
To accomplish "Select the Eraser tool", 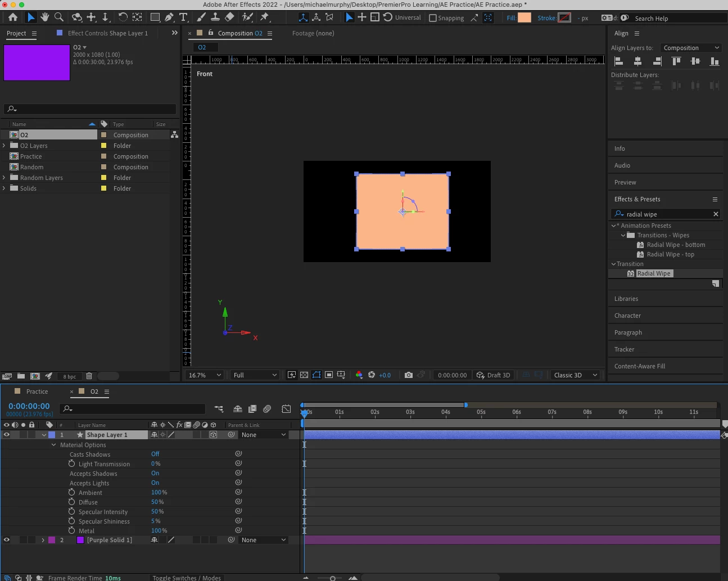I will [229, 17].
